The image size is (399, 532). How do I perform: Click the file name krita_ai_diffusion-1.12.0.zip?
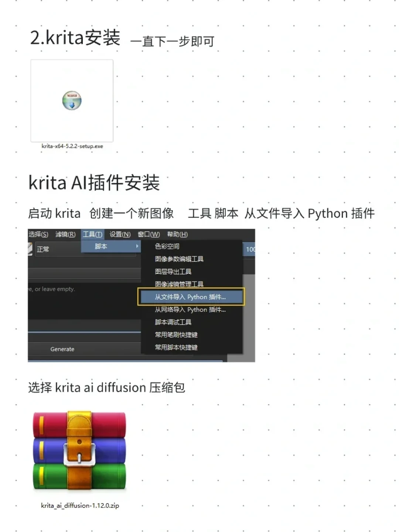(x=80, y=505)
